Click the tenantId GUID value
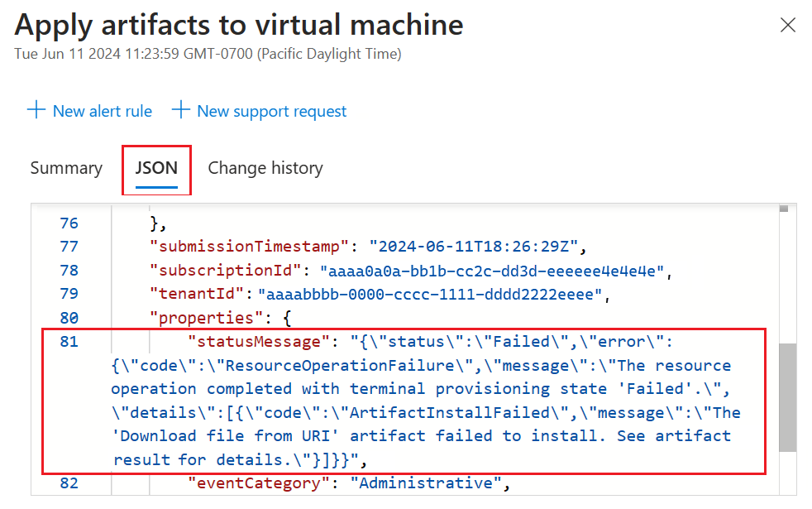Viewport: 812px width, 509px height. 432,294
